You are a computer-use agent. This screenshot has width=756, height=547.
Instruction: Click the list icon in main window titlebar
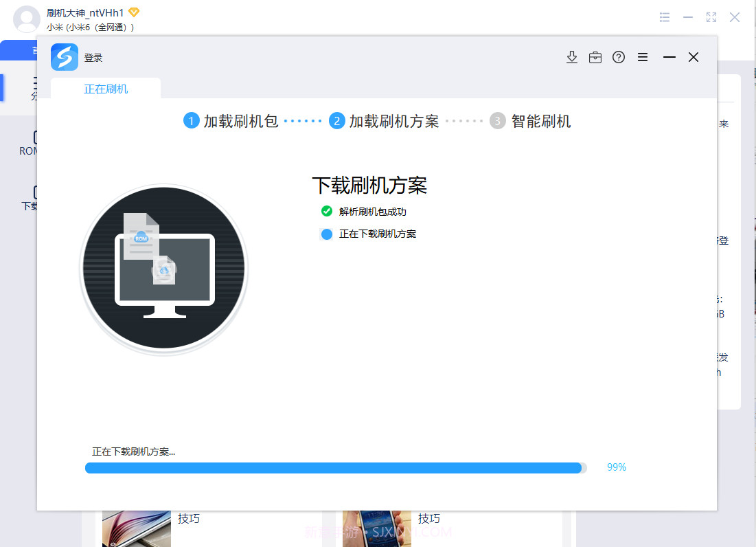[x=665, y=17]
